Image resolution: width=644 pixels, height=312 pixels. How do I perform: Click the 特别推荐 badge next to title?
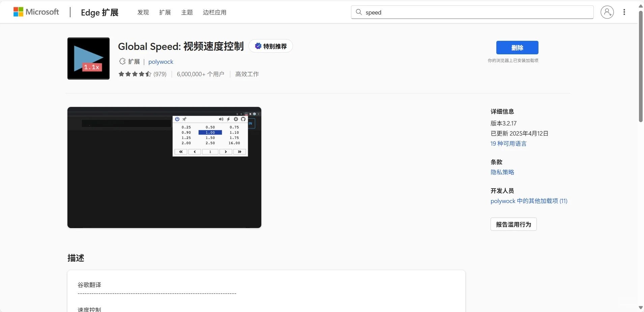click(271, 46)
